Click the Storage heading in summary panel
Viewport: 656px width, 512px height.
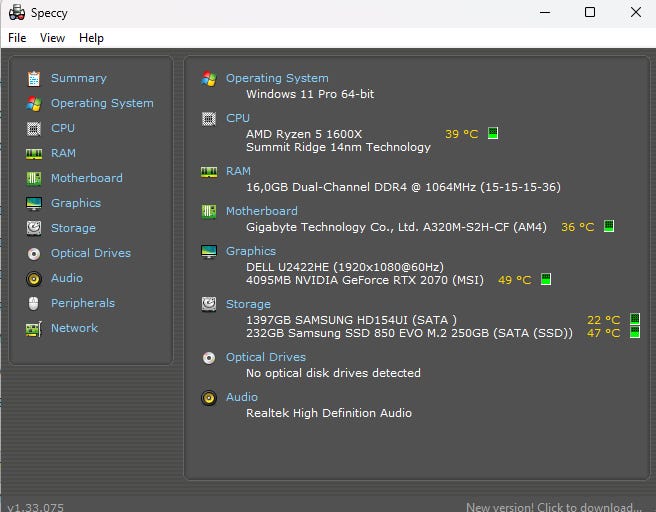[x=248, y=305]
